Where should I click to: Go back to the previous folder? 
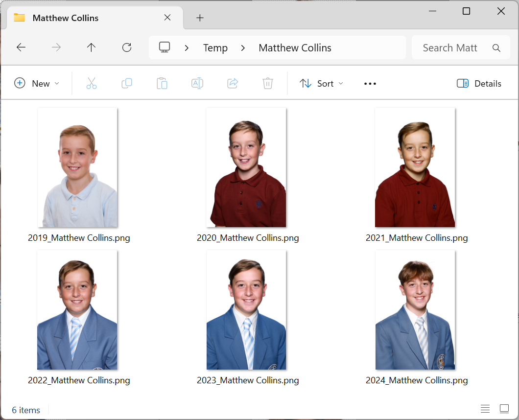point(21,47)
